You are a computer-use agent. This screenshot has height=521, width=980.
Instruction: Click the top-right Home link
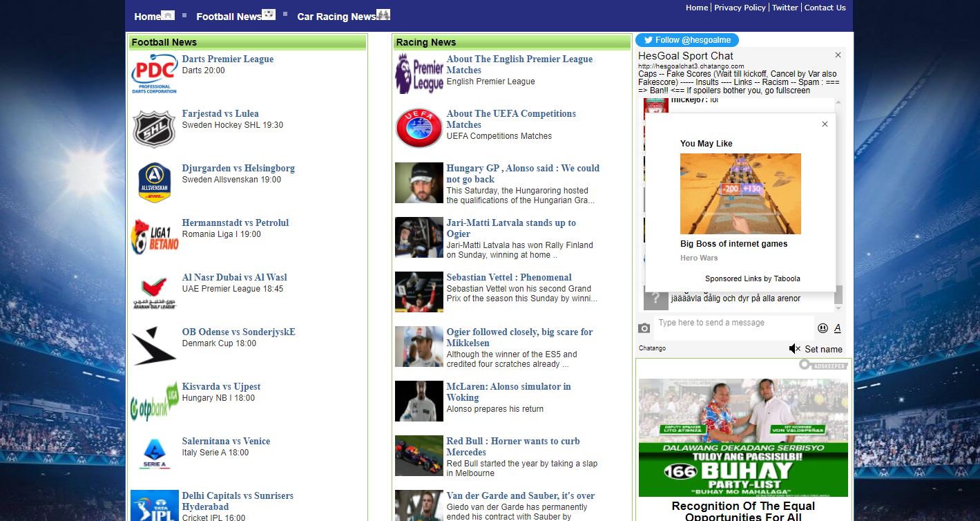tap(697, 8)
